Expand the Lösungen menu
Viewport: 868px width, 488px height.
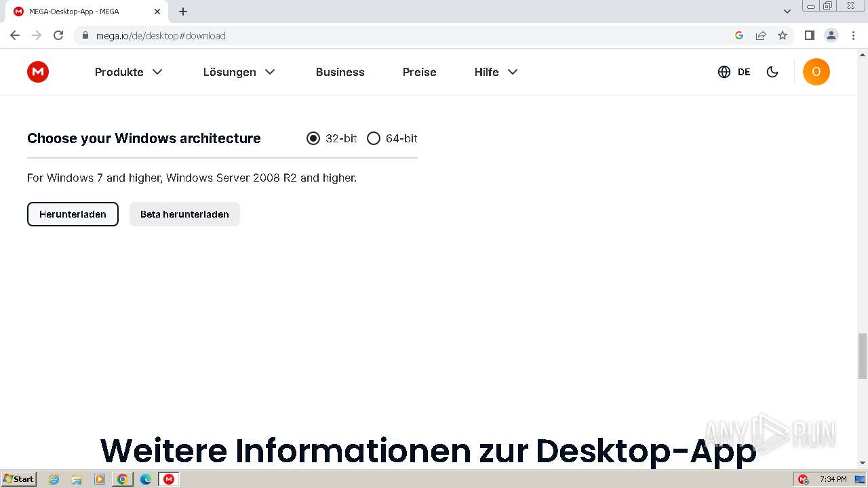coord(239,72)
